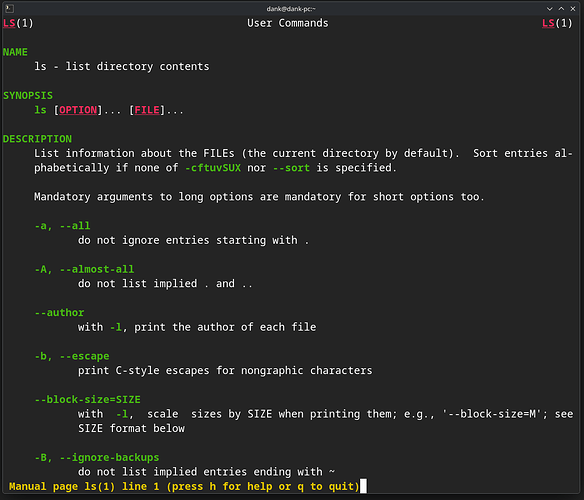Image resolution: width=584 pixels, height=500 pixels.
Task: Click the SYNOPSIS section heading
Action: click(x=28, y=95)
